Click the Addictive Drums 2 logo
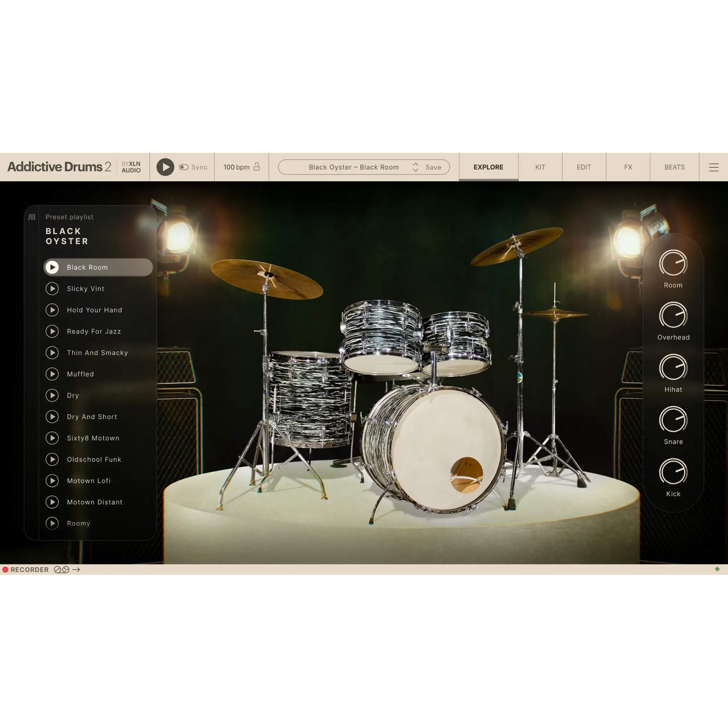This screenshot has width=728, height=728. tap(59, 167)
